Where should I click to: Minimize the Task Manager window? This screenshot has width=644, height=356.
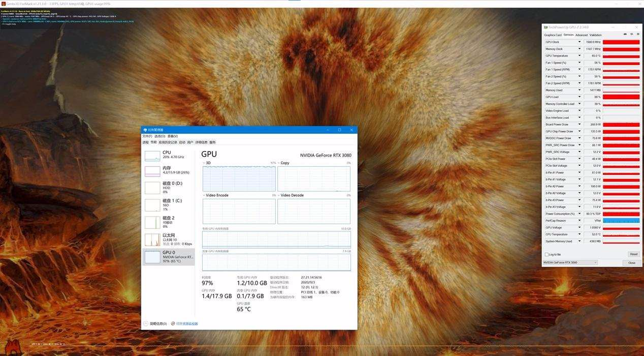[x=328, y=130]
